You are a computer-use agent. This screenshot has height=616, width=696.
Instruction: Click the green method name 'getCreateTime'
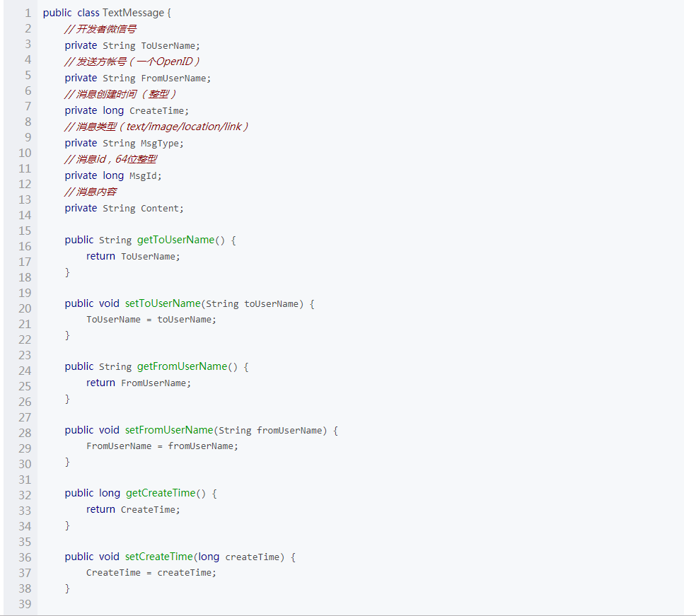point(161,493)
